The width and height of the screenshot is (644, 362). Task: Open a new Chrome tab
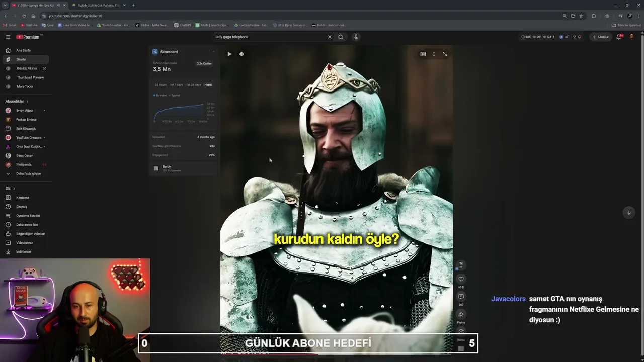click(x=133, y=5)
